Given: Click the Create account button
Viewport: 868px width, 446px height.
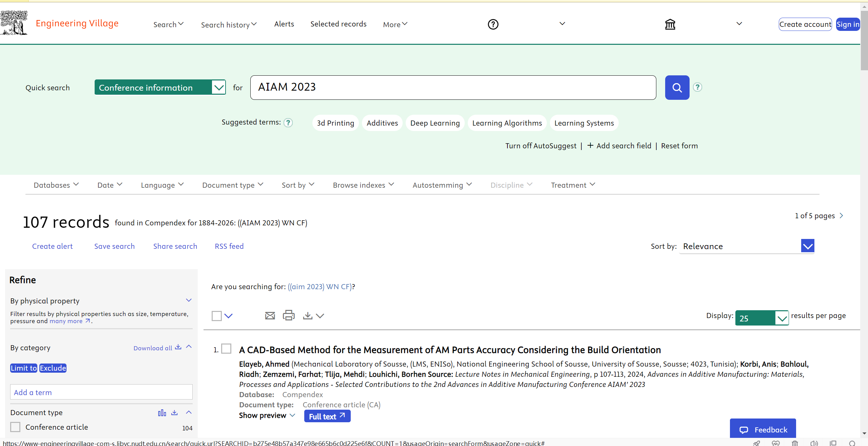Looking at the screenshot, I should pos(805,24).
